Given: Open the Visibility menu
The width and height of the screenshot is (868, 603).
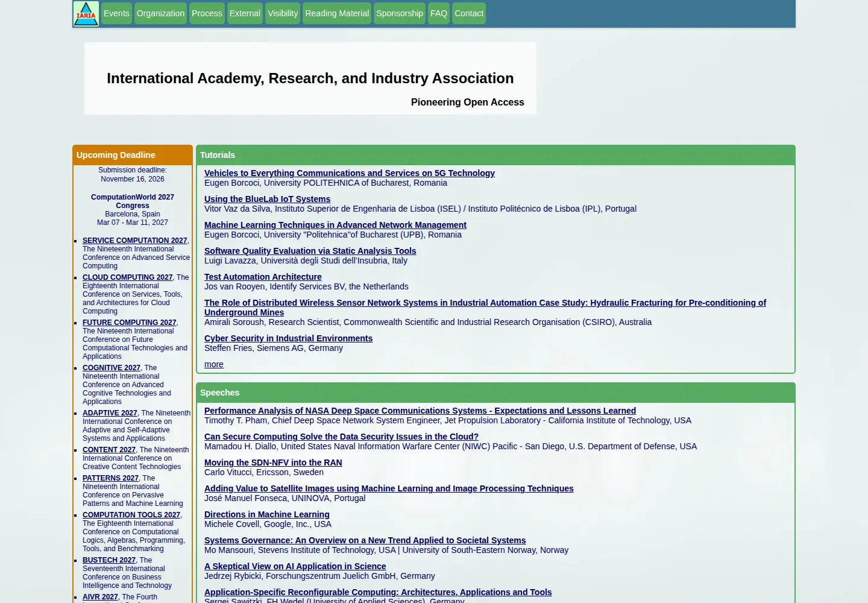Looking at the screenshot, I should (283, 13).
